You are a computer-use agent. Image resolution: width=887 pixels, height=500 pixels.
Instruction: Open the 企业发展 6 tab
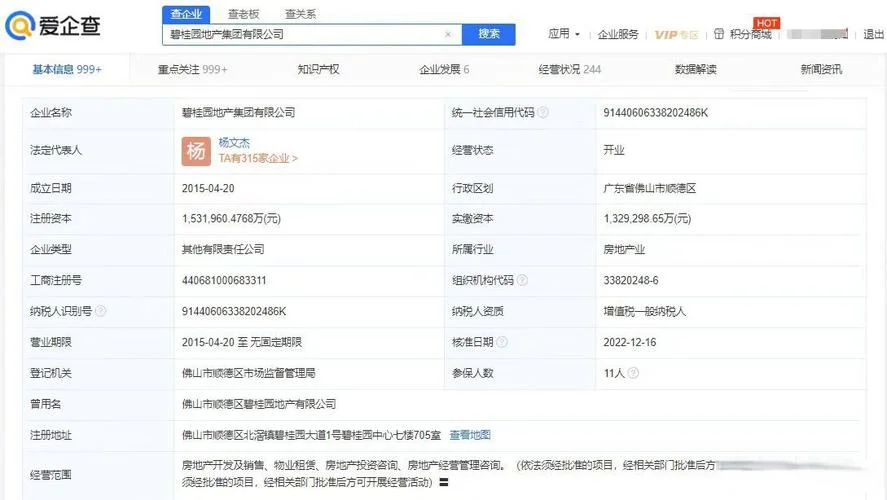coord(444,70)
